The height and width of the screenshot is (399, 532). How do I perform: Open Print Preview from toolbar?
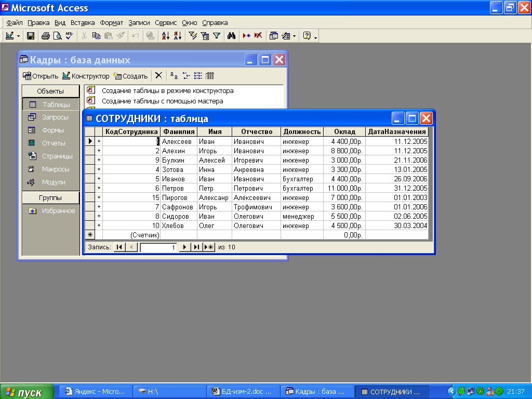pos(57,36)
